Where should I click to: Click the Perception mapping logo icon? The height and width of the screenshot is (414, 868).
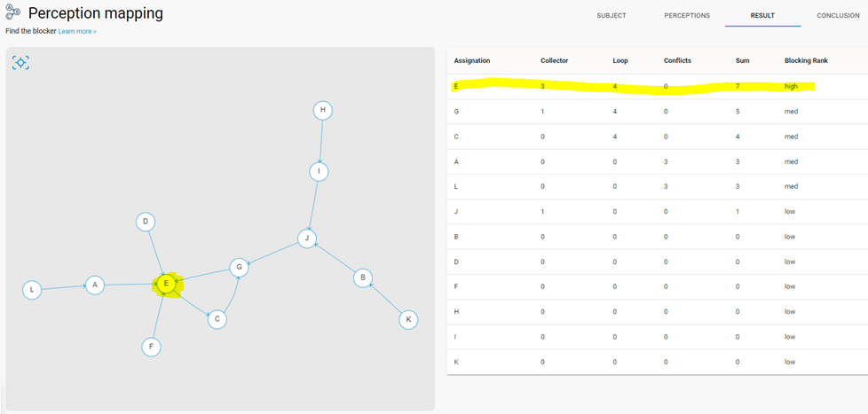coord(12,12)
